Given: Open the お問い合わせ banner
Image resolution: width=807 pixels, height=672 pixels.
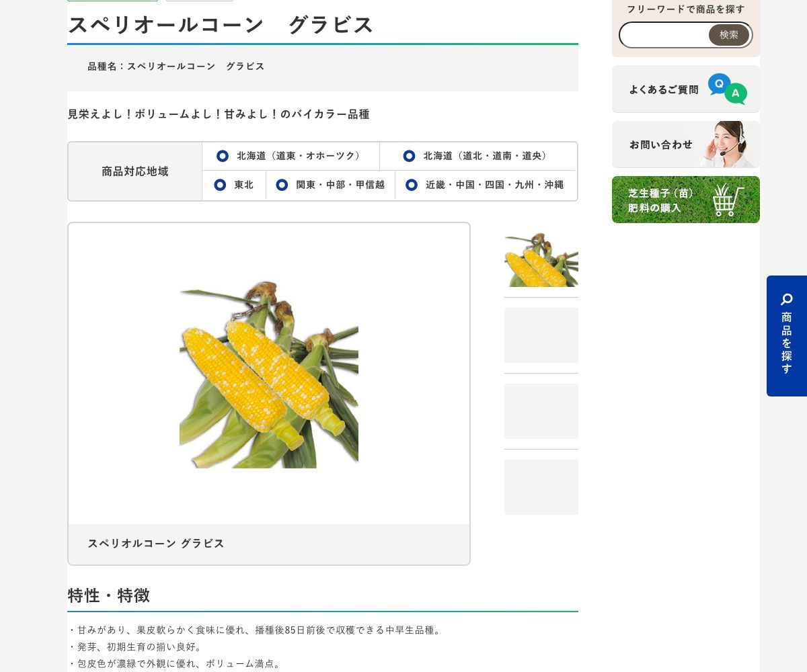Looking at the screenshot, I should pos(686,144).
